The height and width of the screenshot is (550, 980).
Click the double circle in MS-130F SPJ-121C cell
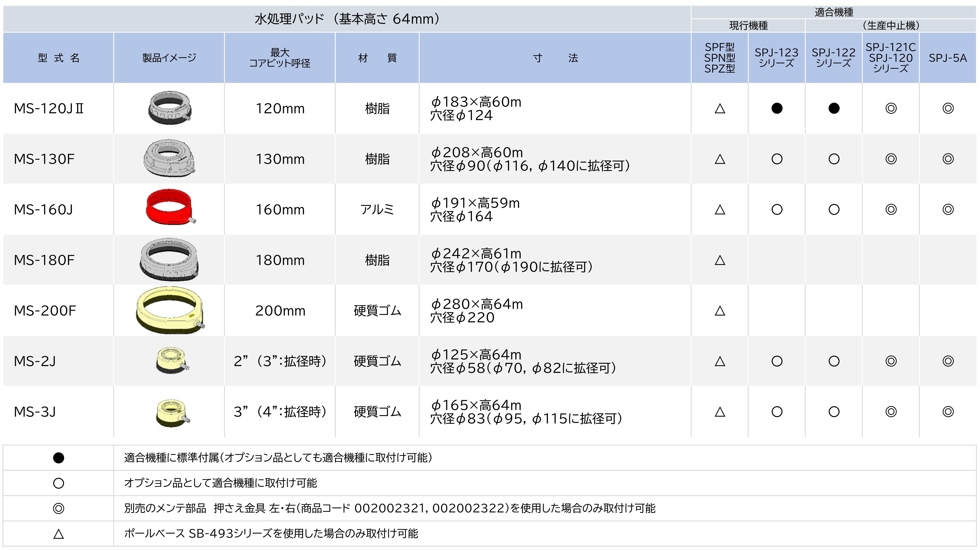click(x=891, y=159)
